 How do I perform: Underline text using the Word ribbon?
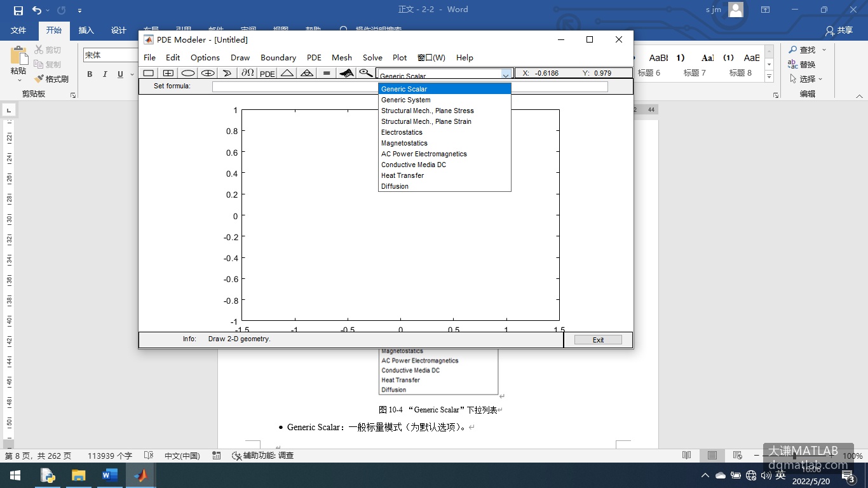pos(120,74)
